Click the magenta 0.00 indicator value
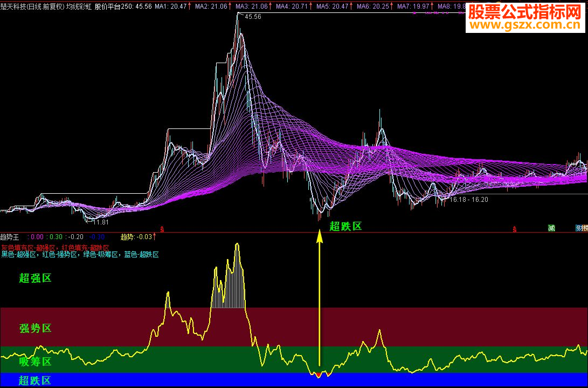The image size is (588, 388). [37, 237]
